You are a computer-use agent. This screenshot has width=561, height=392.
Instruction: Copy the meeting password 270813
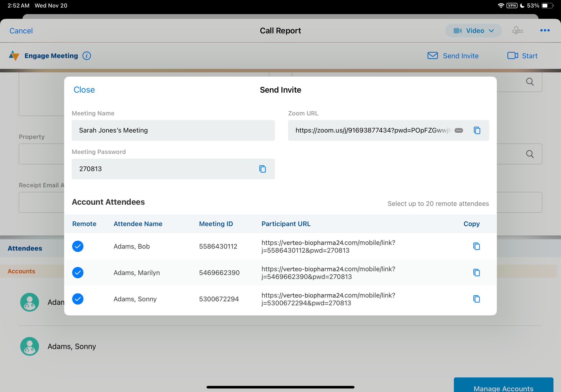(262, 169)
